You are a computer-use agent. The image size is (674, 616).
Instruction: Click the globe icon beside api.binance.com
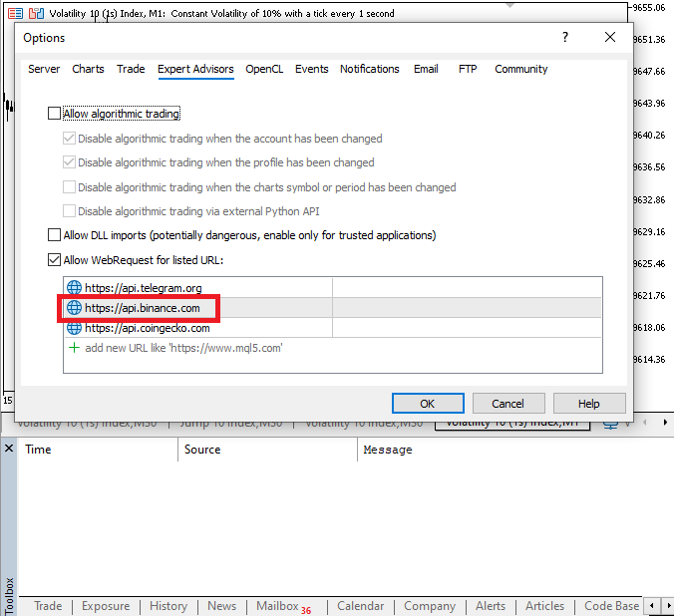point(74,308)
